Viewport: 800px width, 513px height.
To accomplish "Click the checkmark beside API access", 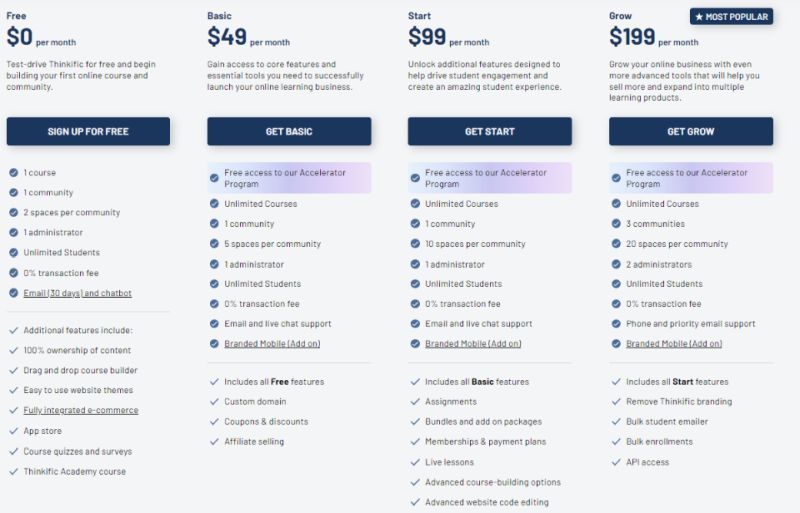I will pos(616,462).
